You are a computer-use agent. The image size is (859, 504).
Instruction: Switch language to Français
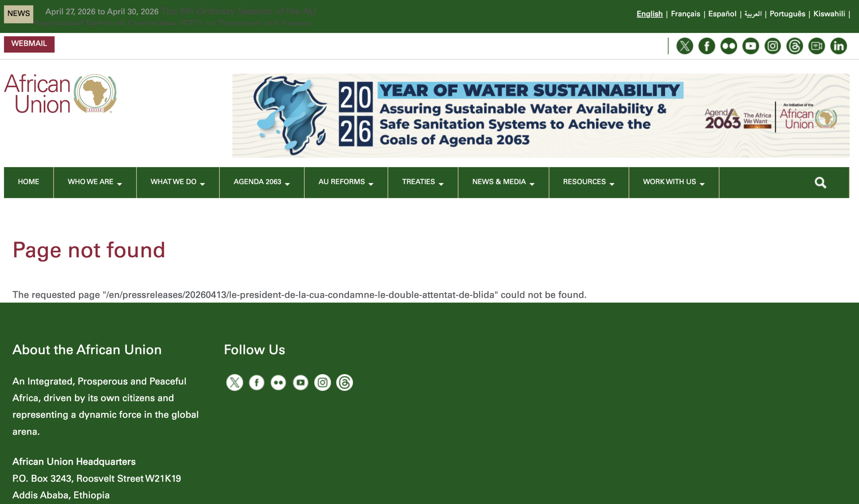[x=685, y=14]
